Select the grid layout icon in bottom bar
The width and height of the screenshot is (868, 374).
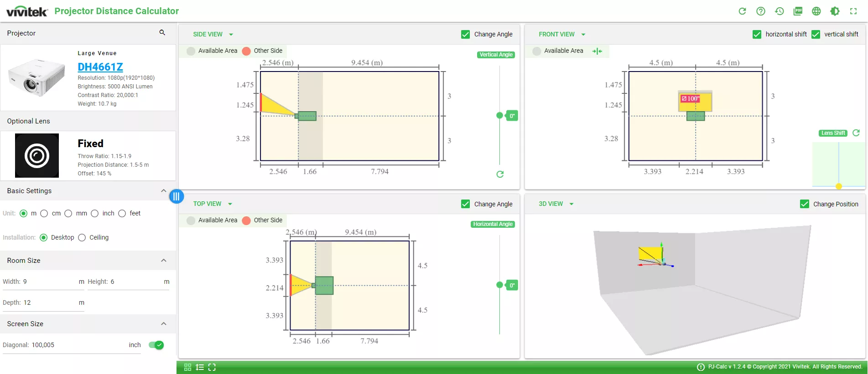[187, 367]
